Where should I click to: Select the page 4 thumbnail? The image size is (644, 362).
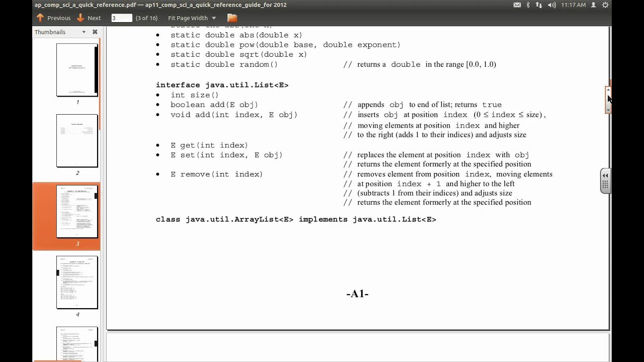click(77, 283)
